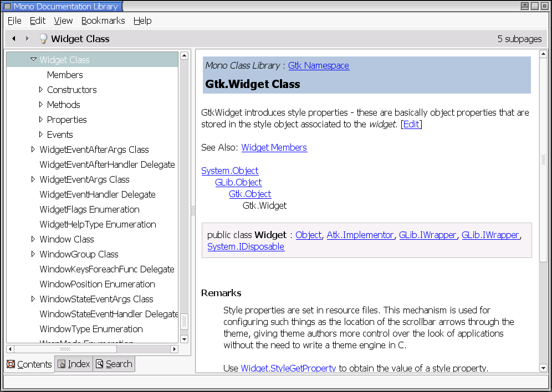Click the Remarks heading
Viewport: 552px width, 392px height.
tap(221, 293)
